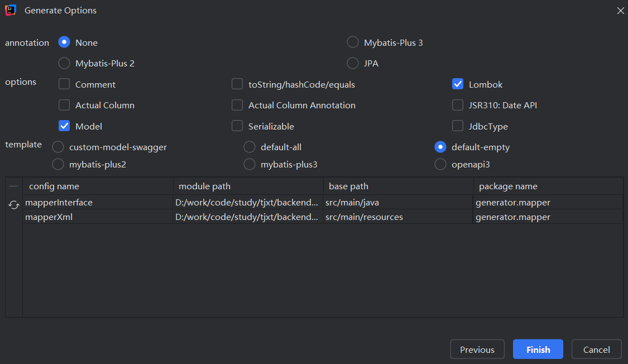Viewport: 628px width, 364px height.
Task: Click the module path column header
Action: click(248, 186)
